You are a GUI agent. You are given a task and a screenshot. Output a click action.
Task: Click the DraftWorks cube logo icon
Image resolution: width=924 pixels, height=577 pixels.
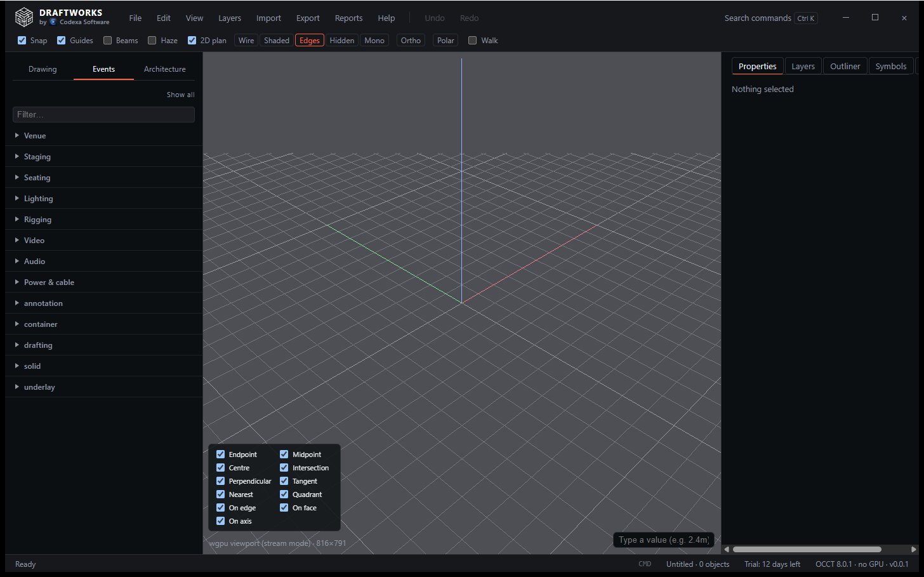click(23, 17)
